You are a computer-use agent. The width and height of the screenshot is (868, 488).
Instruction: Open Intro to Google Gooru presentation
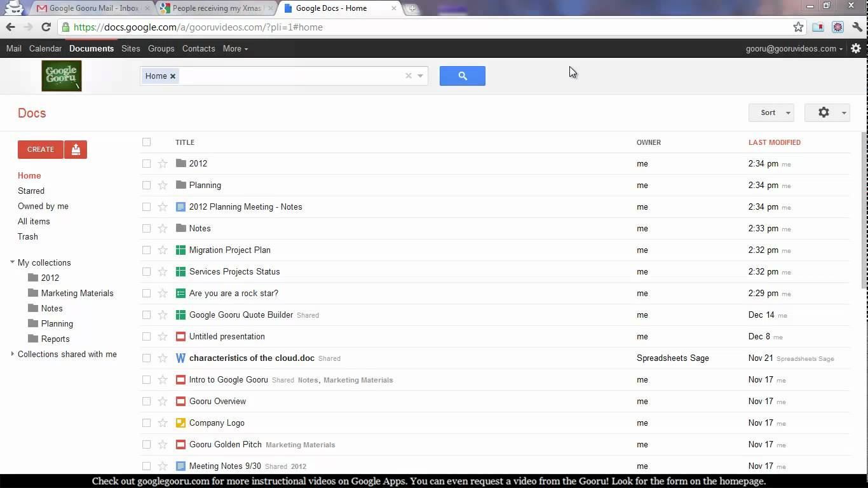pos(229,379)
